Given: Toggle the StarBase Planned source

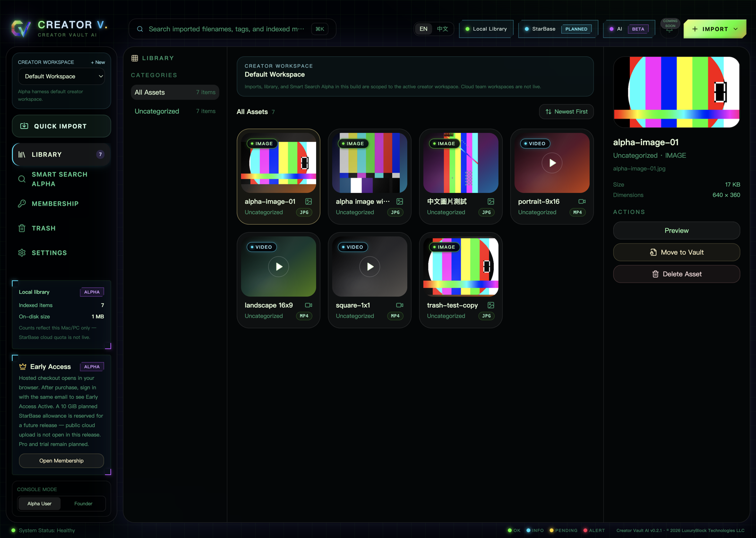Looking at the screenshot, I should (x=558, y=29).
